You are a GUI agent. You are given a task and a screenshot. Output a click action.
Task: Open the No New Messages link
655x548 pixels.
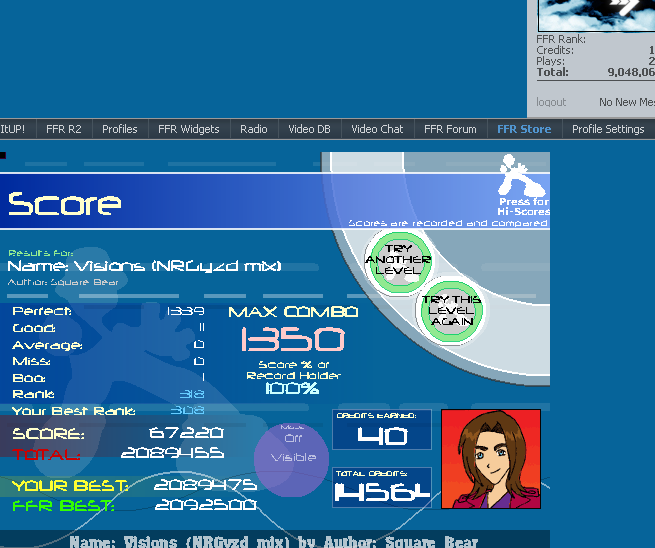pyautogui.click(x=626, y=102)
